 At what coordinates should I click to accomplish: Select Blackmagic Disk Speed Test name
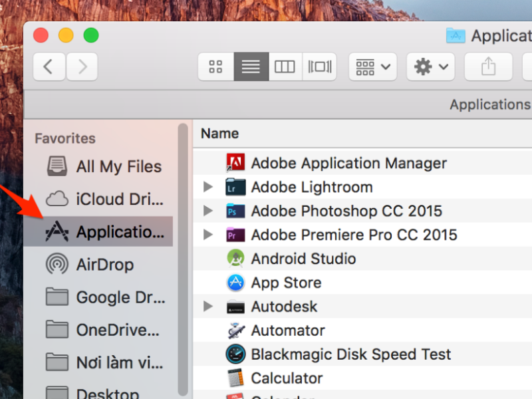351,354
